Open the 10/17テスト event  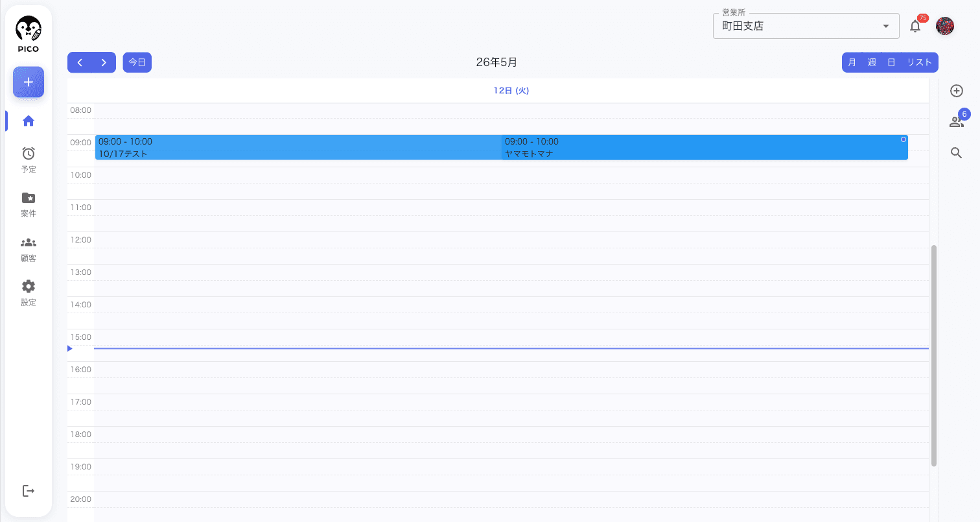pos(298,147)
